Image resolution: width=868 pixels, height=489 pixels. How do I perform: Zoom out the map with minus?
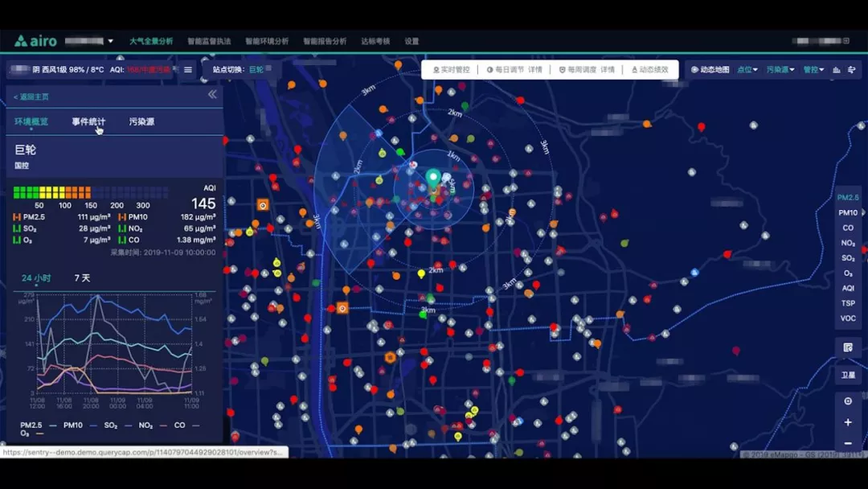tap(848, 443)
